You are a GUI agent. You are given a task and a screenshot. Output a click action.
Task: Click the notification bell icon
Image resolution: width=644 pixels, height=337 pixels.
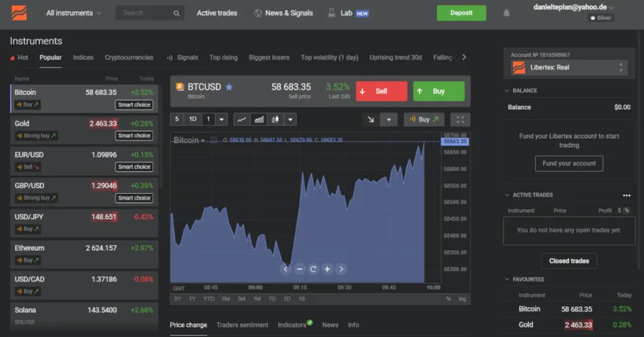point(506,13)
